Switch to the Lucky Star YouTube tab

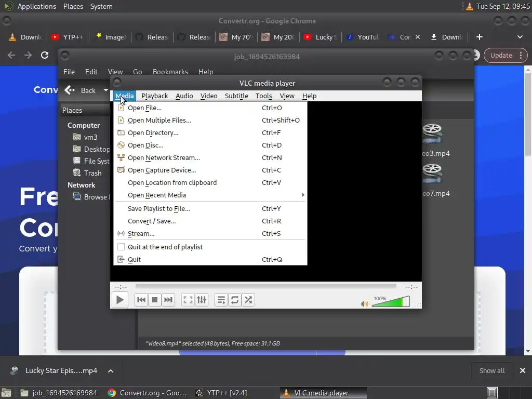point(321,37)
